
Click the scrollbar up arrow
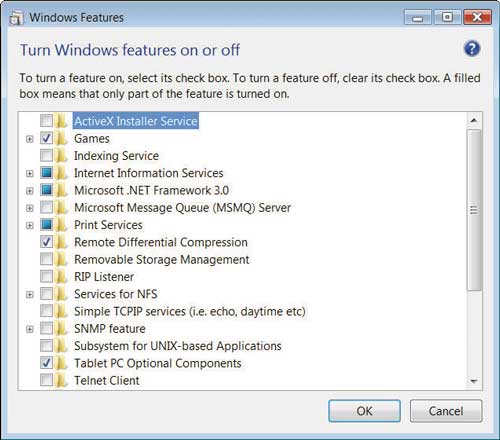[474, 120]
